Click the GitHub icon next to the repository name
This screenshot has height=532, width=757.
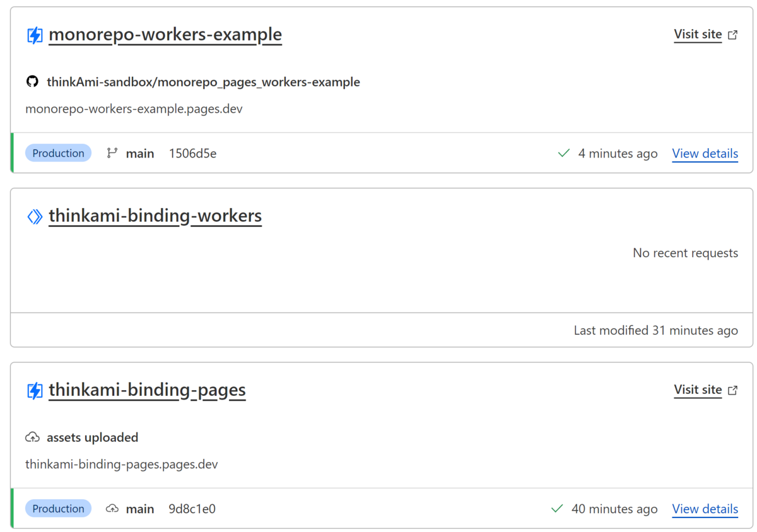point(33,81)
